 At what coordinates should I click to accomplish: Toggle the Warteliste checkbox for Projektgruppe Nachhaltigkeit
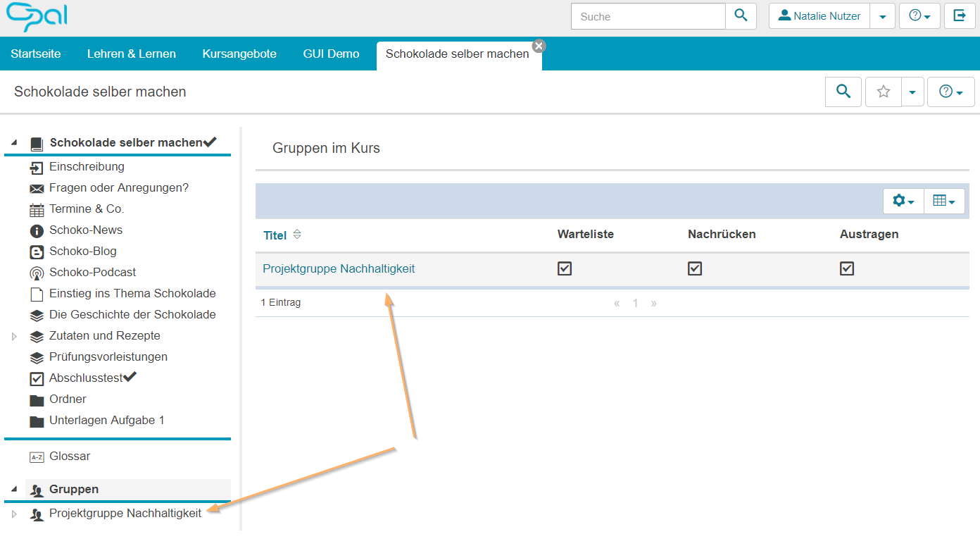point(565,268)
